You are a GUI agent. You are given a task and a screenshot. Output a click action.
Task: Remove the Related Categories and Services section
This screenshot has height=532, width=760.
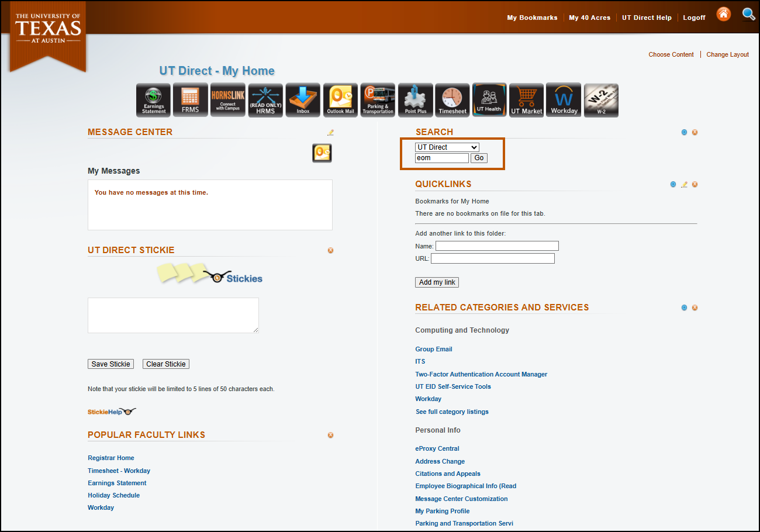pyautogui.click(x=695, y=308)
